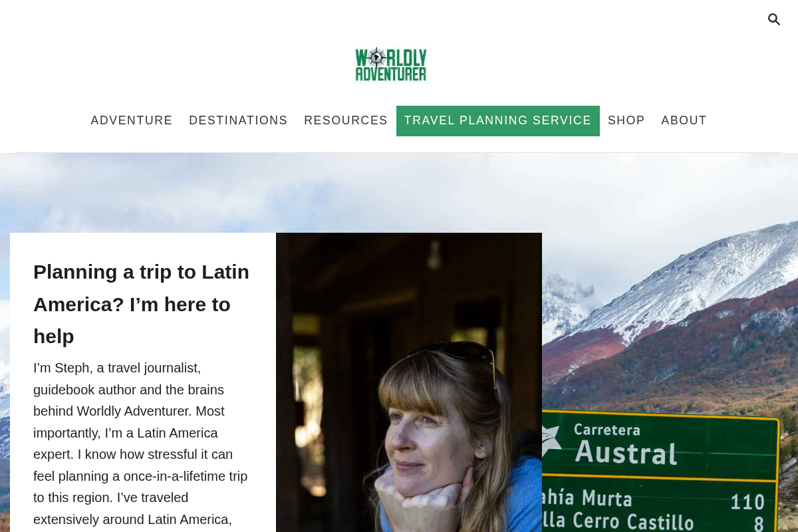Click the word Carretera on the sign
The height and width of the screenshot is (532, 798).
click(606, 430)
